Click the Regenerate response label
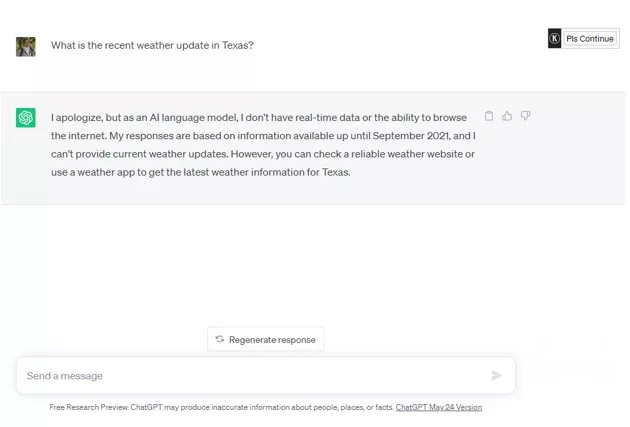The image size is (630, 427). (272, 340)
